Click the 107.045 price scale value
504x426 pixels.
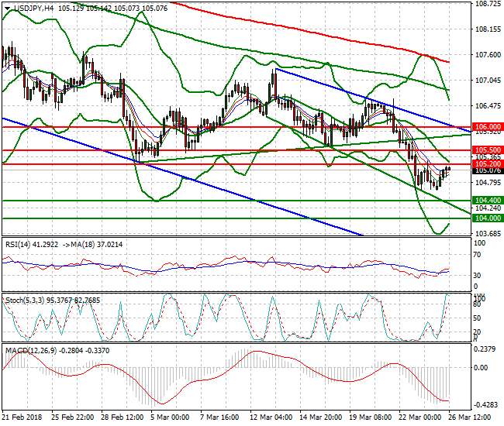(x=488, y=80)
